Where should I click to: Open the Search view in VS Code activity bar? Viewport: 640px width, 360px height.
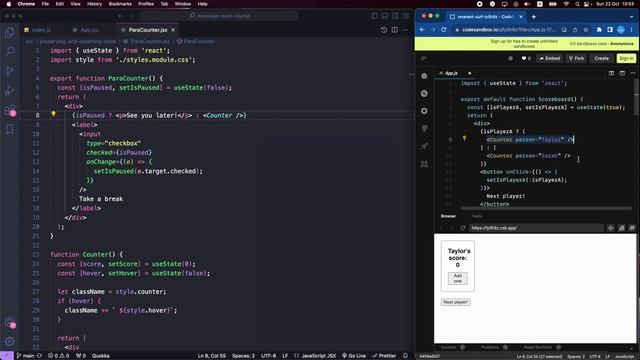tap(9, 51)
